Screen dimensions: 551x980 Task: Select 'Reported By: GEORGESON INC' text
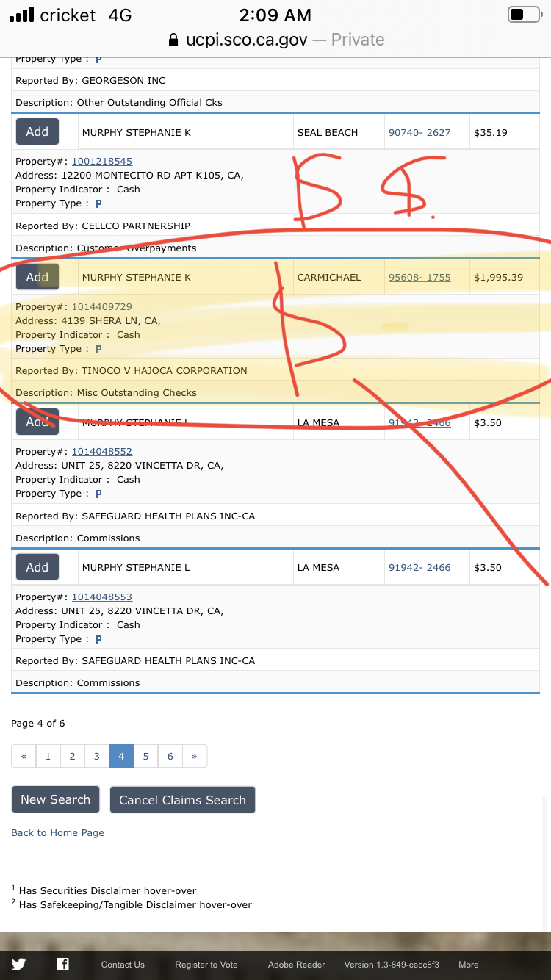[x=90, y=80]
